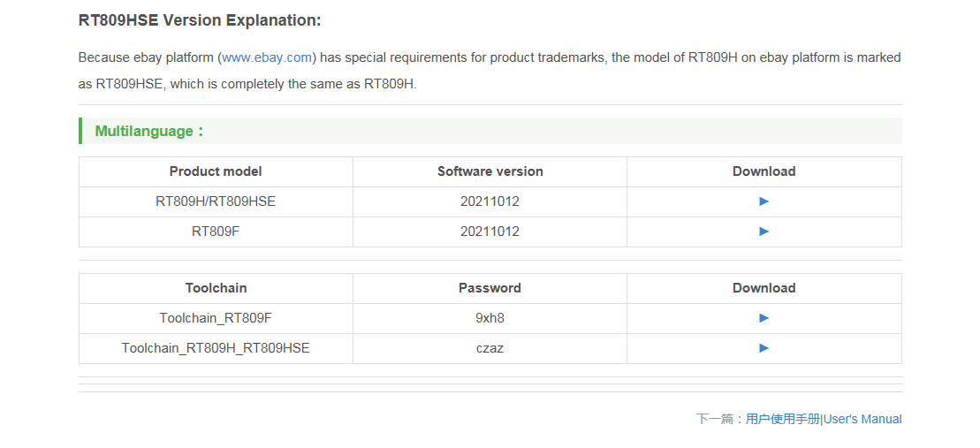The image size is (980, 448).
Task: Download the RT809H/RT809HSE software via arrow icon
Action: pos(763,201)
